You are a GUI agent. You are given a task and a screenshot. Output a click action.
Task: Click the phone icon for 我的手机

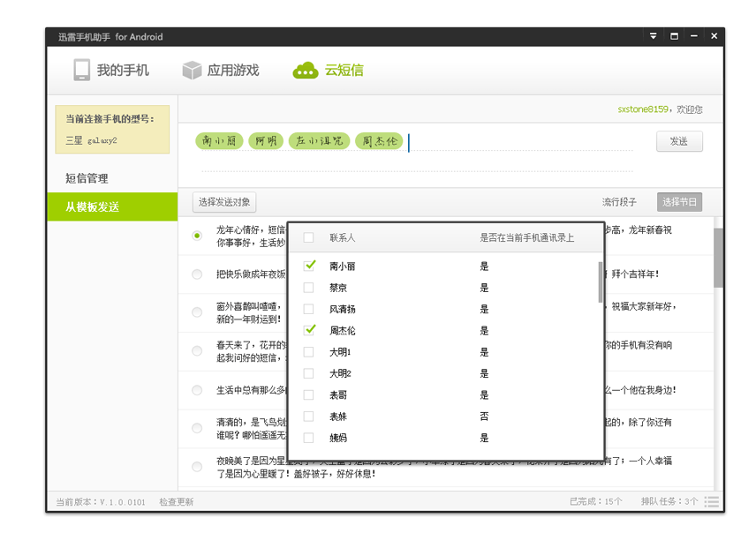point(82,70)
